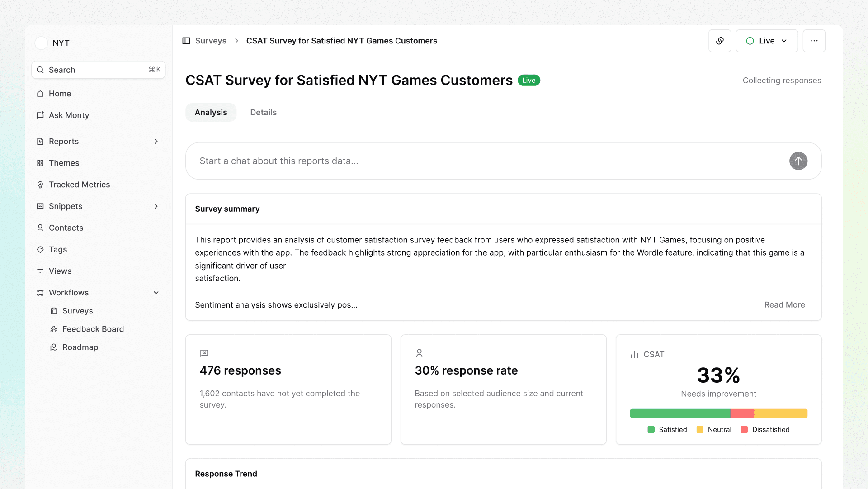Open the Roadmap page
Viewport: 868px width, 489px height.
(80, 347)
